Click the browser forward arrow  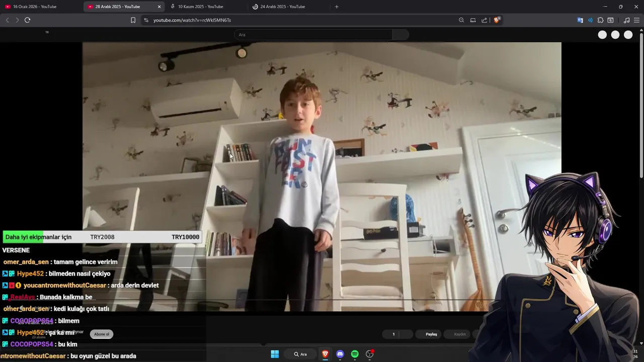[17, 20]
